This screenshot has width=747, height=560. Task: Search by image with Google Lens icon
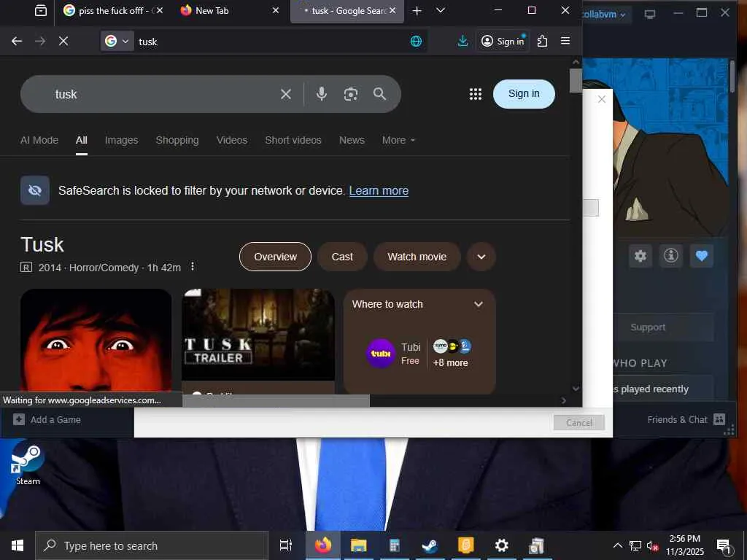click(x=351, y=94)
